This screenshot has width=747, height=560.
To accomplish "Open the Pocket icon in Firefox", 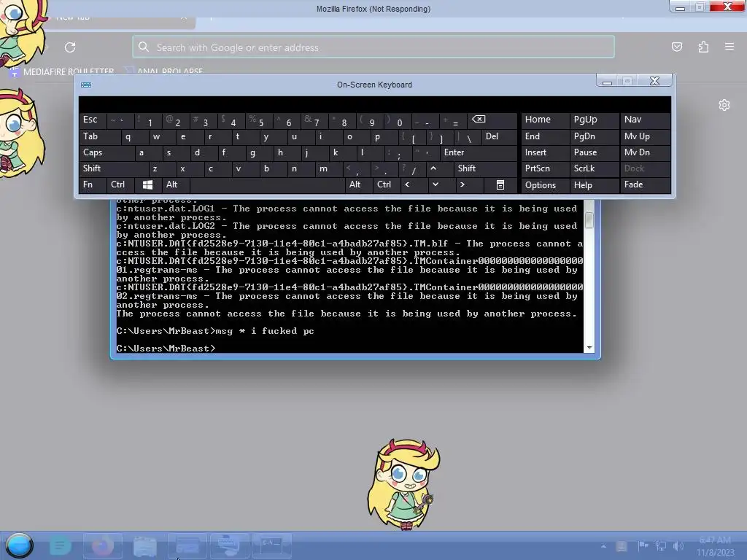I will 676,47.
